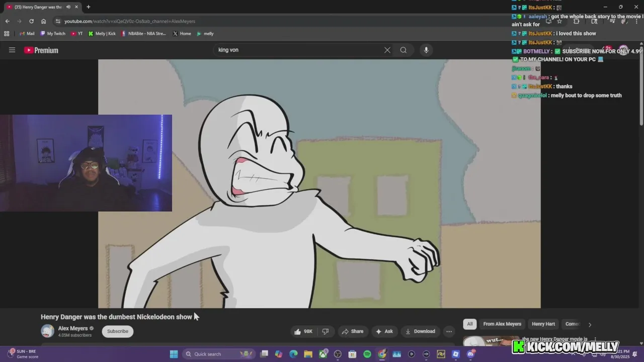The height and width of the screenshot is (362, 644).
Task: Select the 'From Alex Meyers' chip
Action: (x=502, y=324)
